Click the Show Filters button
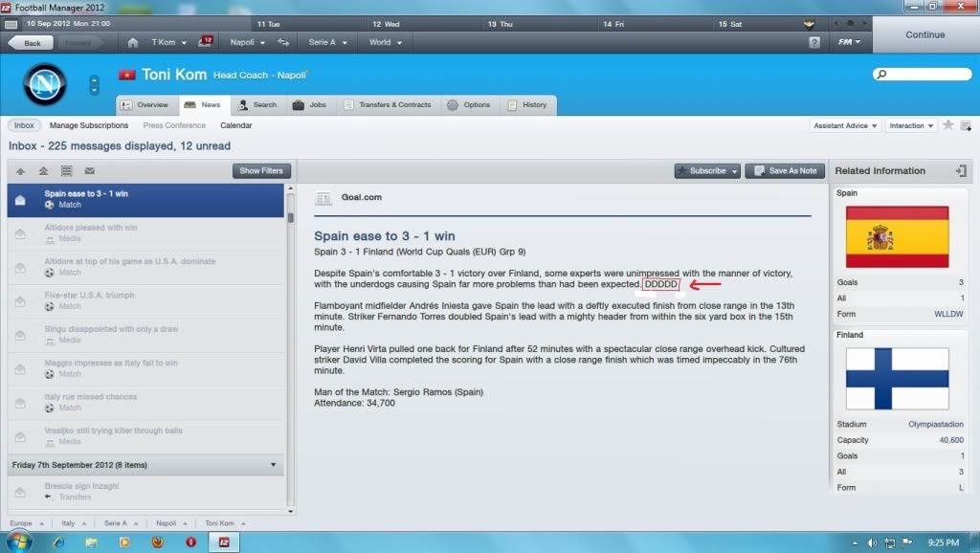The image size is (980, 553). [261, 170]
